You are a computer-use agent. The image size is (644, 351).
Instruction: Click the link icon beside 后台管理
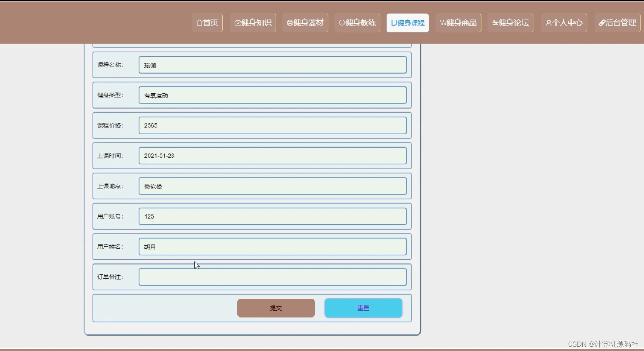tap(602, 23)
